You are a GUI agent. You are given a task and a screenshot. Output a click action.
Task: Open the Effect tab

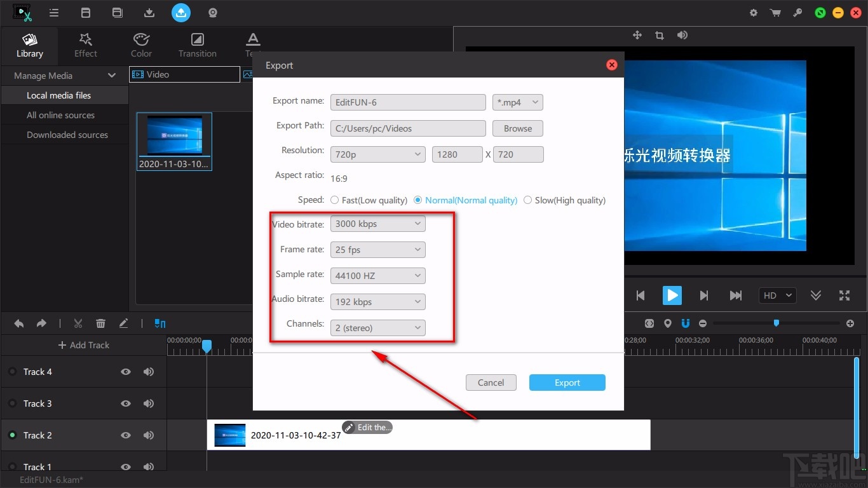coord(86,45)
